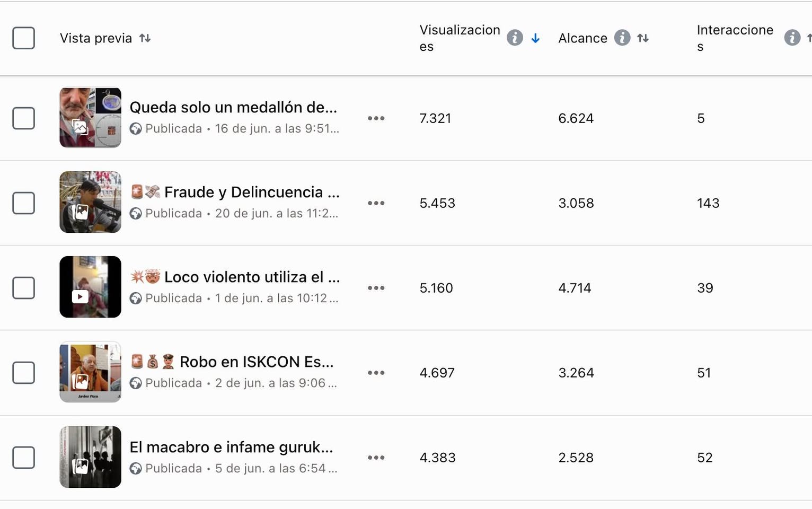812x509 pixels.
Task: Open the 'Robo en ISKCON Es...' post title
Action: 257,362
